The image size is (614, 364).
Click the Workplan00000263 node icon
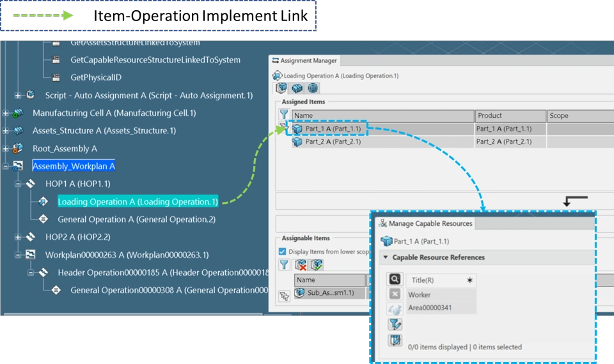[30, 255]
